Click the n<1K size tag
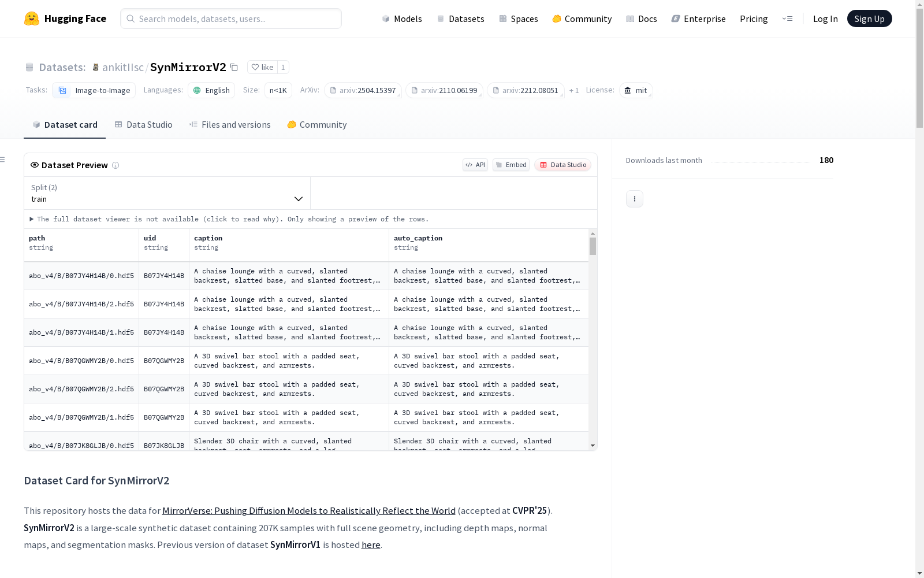The width and height of the screenshot is (924, 578). click(x=278, y=90)
